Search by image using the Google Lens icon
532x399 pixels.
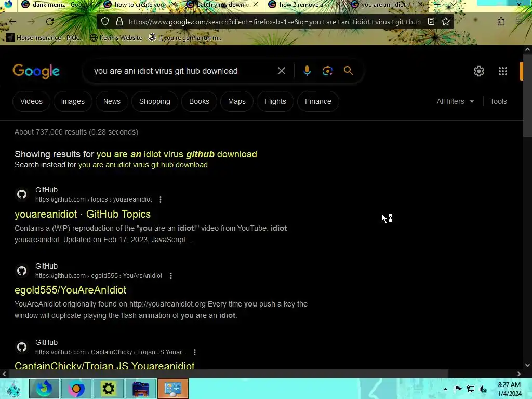[x=327, y=71]
